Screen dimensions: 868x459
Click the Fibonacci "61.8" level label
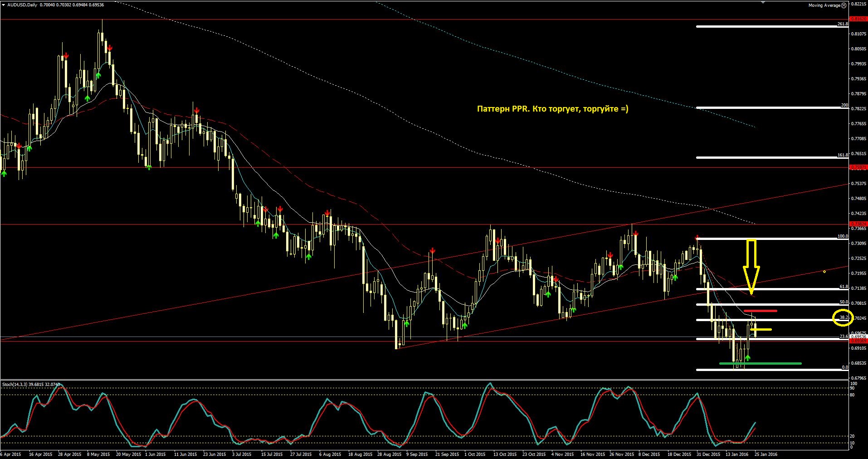point(844,286)
